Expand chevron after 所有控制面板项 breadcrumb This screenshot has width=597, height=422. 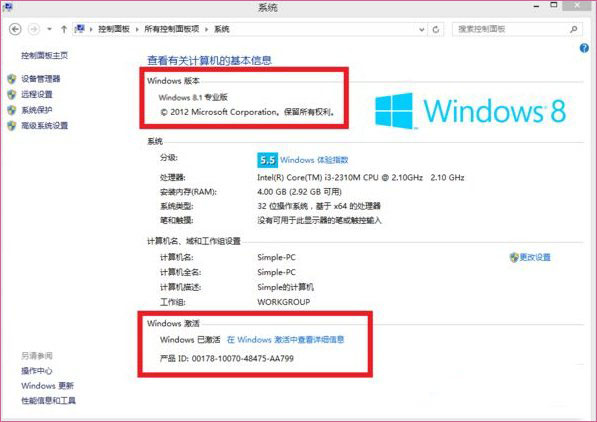point(207,29)
